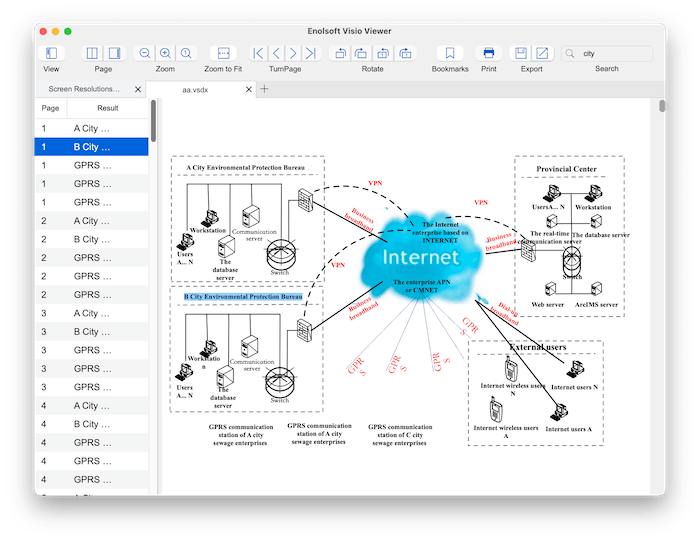Click the first Rotate icon
This screenshot has width=700, height=541.
point(341,53)
